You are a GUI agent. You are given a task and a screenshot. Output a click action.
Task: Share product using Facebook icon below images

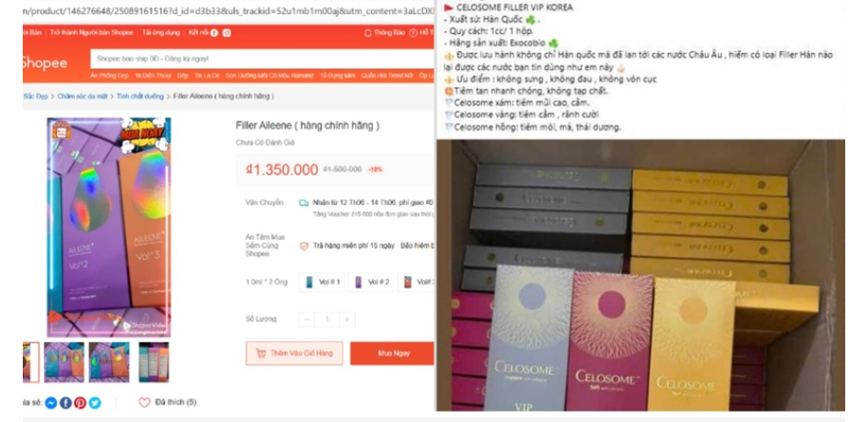pos(65,403)
